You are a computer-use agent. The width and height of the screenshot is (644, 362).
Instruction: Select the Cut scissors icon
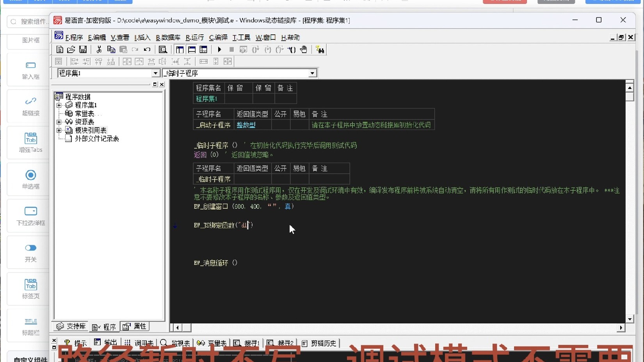(x=99, y=50)
